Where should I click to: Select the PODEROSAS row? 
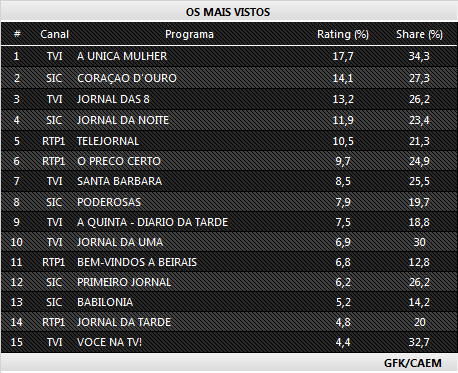tap(229, 202)
